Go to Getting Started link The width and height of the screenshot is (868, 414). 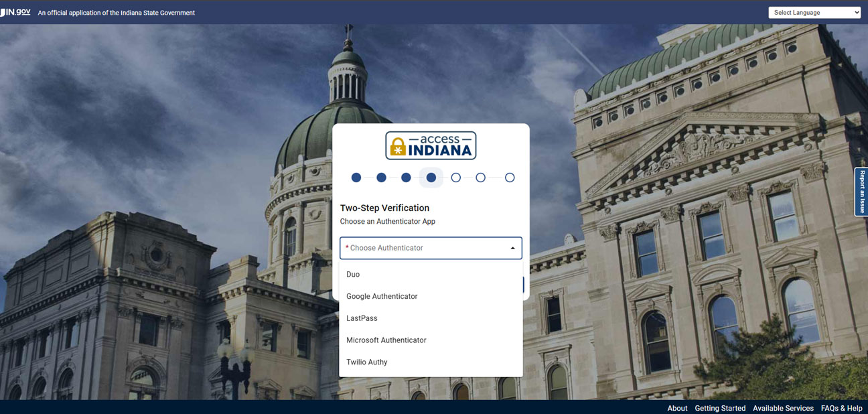click(720, 408)
